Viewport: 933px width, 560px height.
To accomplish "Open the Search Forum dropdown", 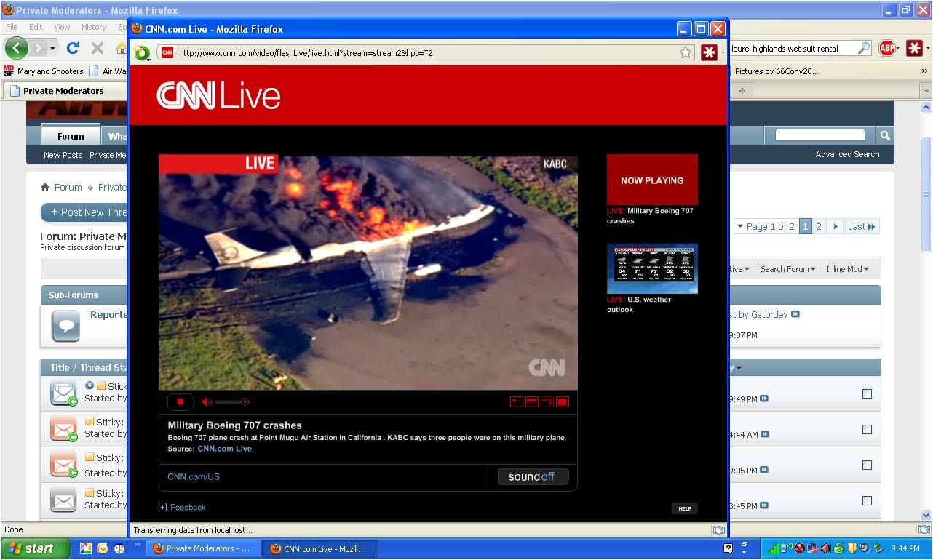I will [788, 269].
